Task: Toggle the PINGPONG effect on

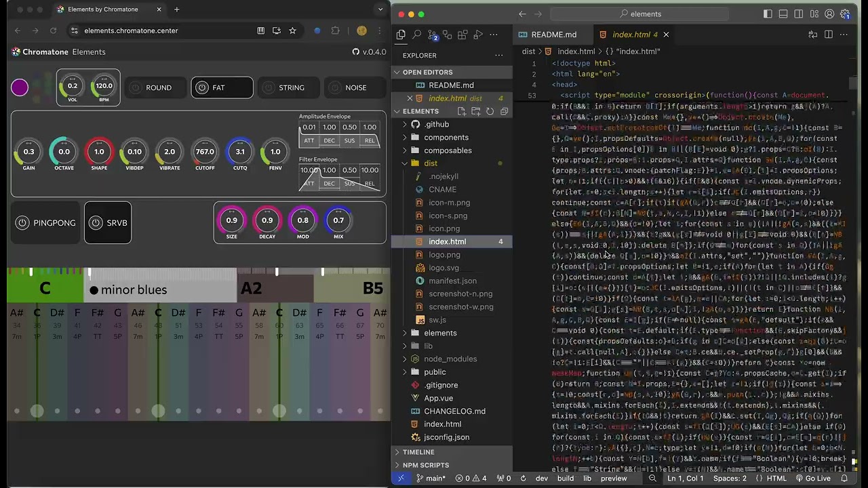Action: point(22,222)
